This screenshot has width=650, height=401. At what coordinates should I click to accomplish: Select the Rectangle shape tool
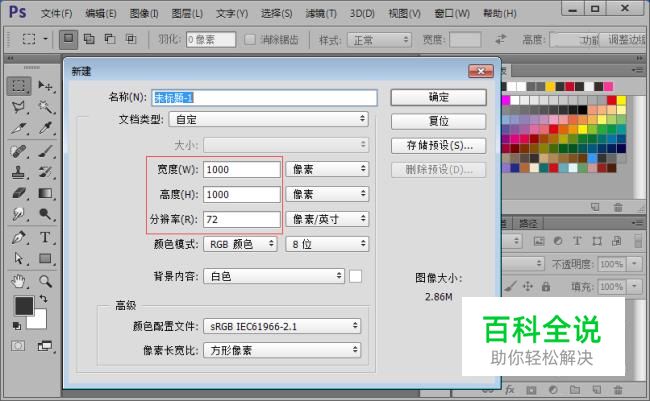45,258
